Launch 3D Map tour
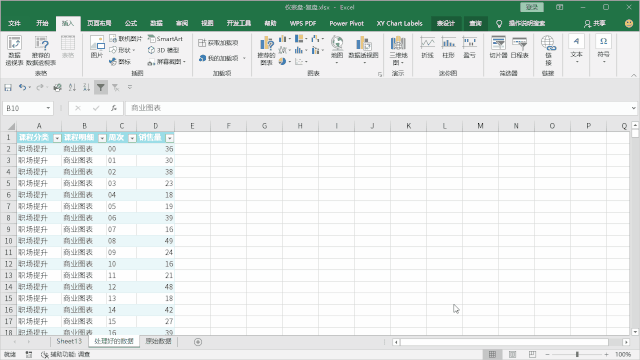The width and height of the screenshot is (640, 360). point(398,50)
